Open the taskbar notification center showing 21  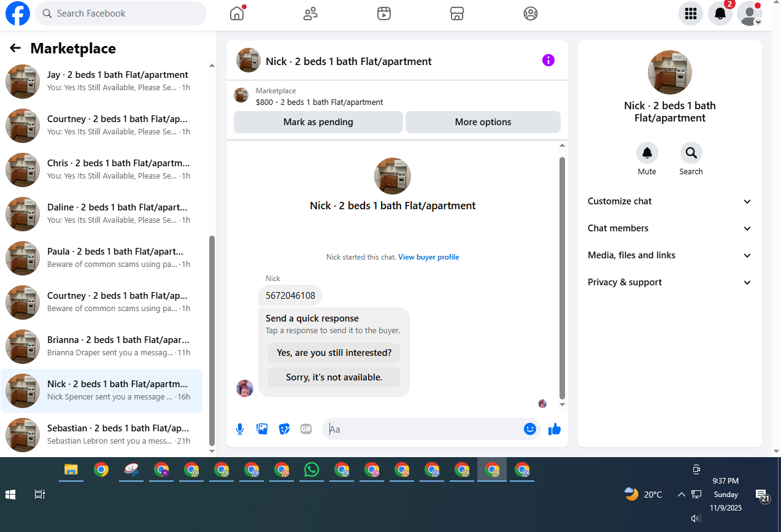(762, 495)
